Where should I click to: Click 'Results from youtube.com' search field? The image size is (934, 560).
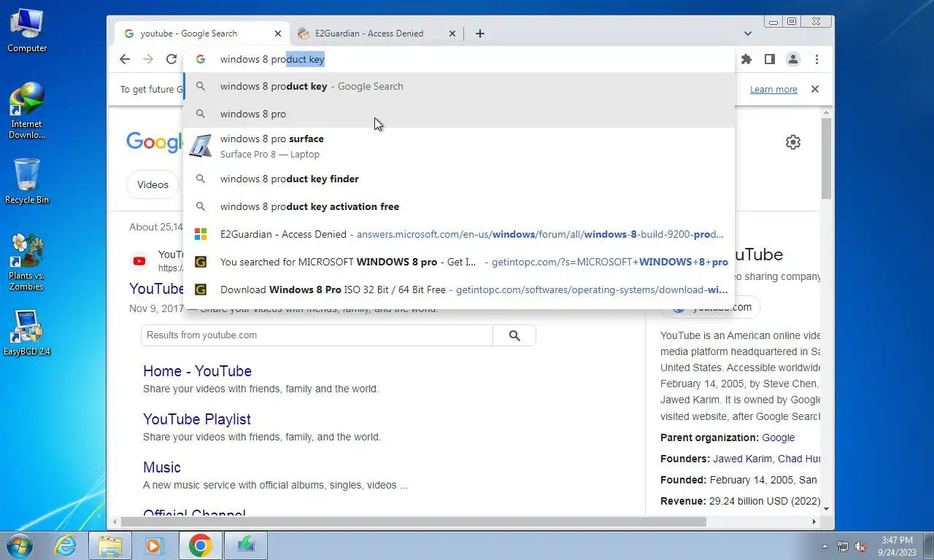pos(317,335)
